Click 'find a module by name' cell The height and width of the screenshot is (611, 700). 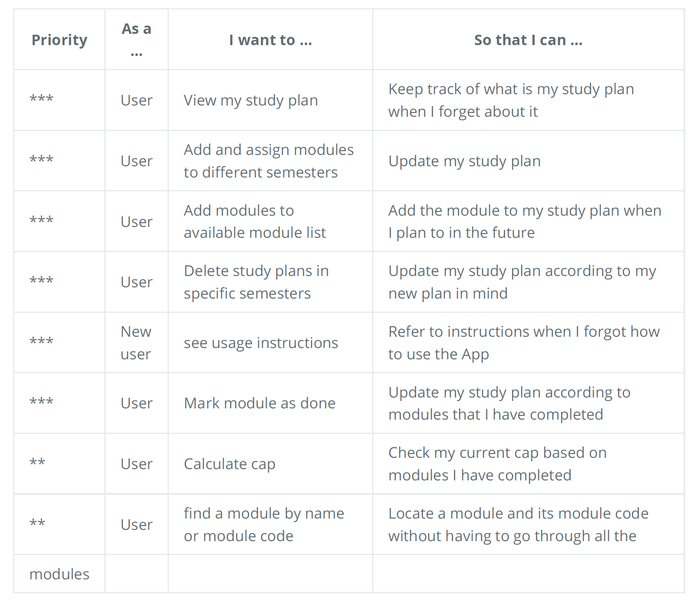coord(264,524)
